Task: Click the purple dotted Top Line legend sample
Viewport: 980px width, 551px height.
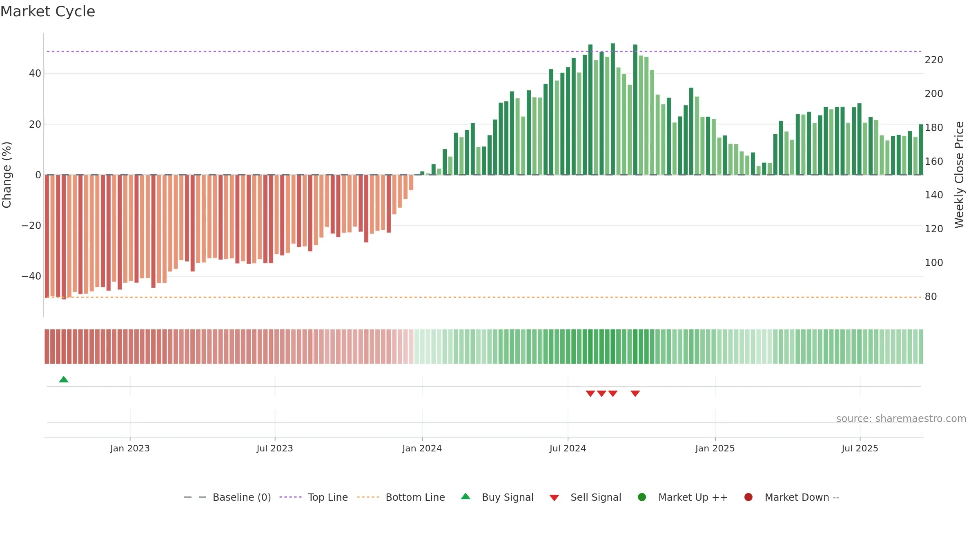Action: 290,497
